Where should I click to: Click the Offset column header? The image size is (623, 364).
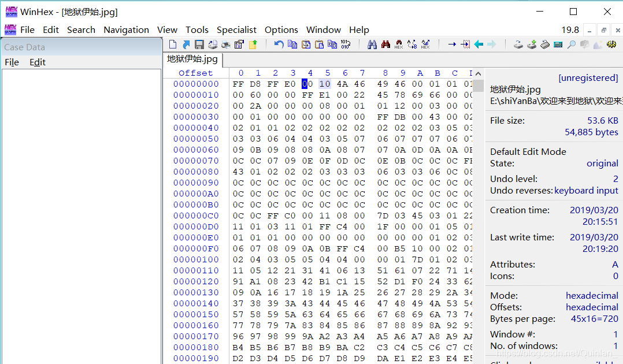point(195,73)
